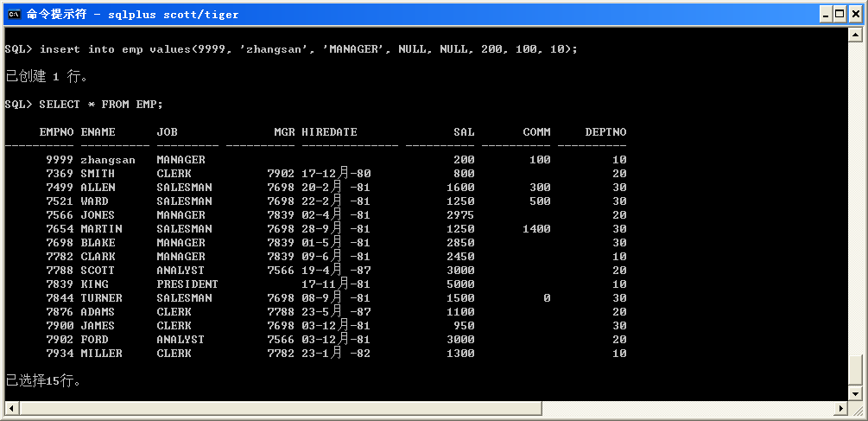
Task: Click the PRESIDENT job entry for KING
Action: pyautogui.click(x=187, y=284)
